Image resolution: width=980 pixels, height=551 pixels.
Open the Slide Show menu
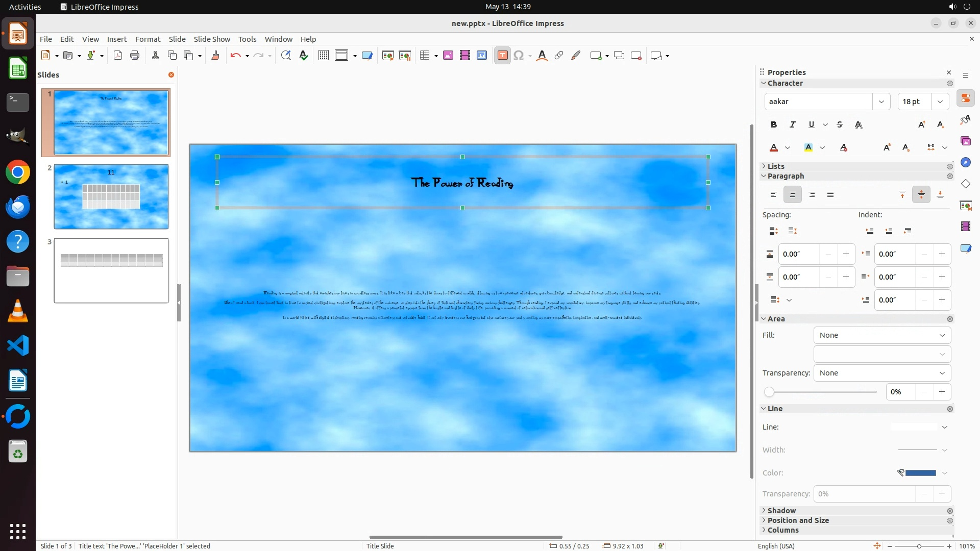coord(212,39)
